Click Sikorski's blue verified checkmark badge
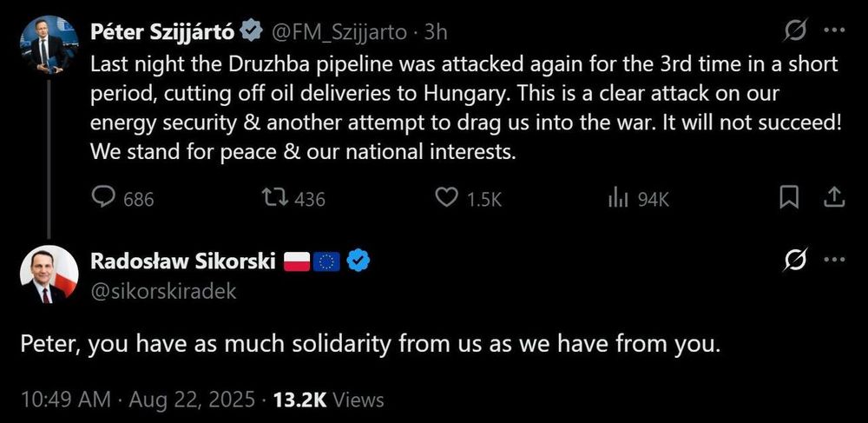Viewport: 868px width, 423px height. click(x=358, y=261)
